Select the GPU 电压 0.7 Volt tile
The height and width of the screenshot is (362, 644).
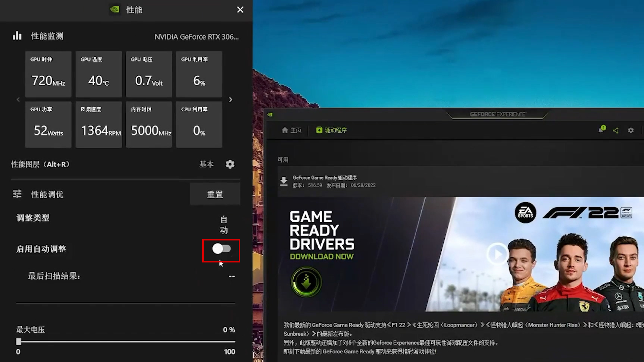click(149, 74)
